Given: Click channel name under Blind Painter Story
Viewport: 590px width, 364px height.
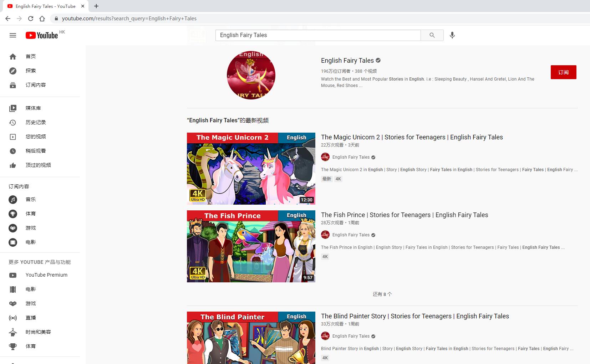Looking at the screenshot, I should point(351,336).
